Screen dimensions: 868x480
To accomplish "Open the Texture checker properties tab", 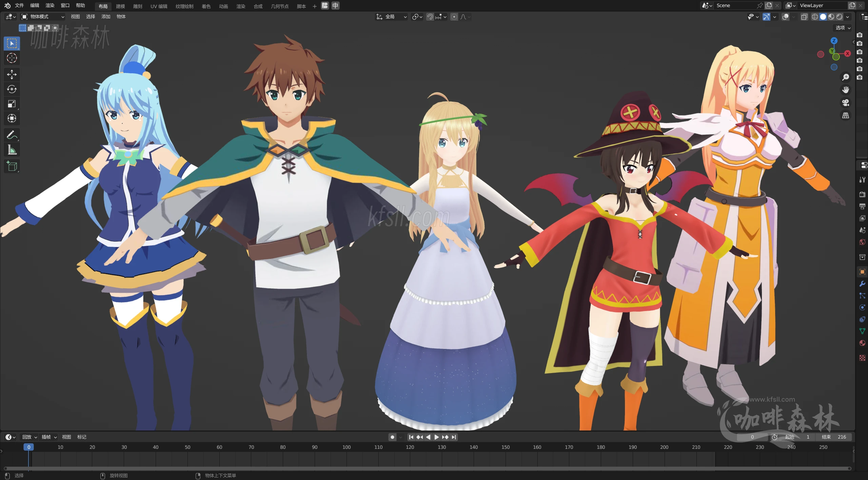I will click(862, 358).
